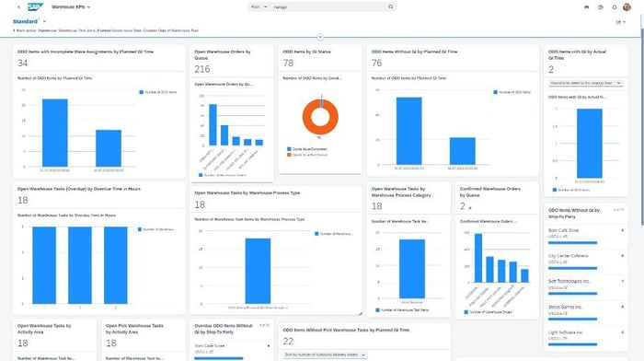The image size is (644, 361).
Task: Open the notifications icon in the header
Action: (615, 7)
